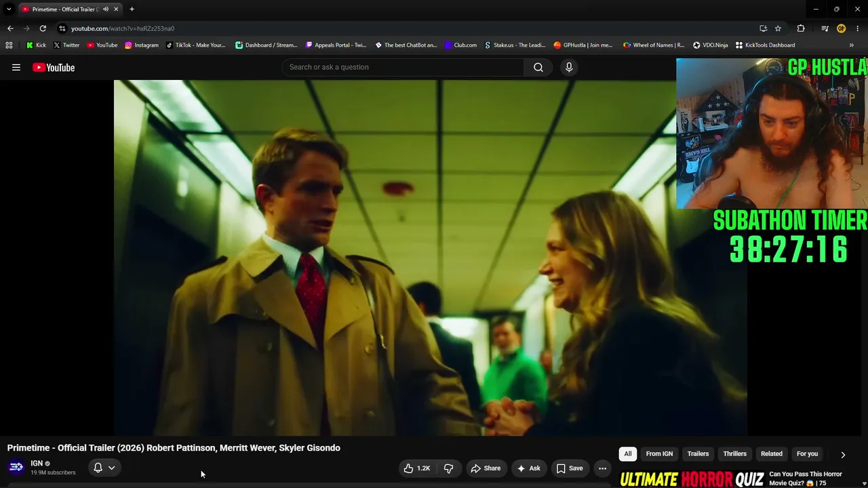868x488 pixels.
Task: Open the tab search dropdown arrow
Action: [9, 9]
